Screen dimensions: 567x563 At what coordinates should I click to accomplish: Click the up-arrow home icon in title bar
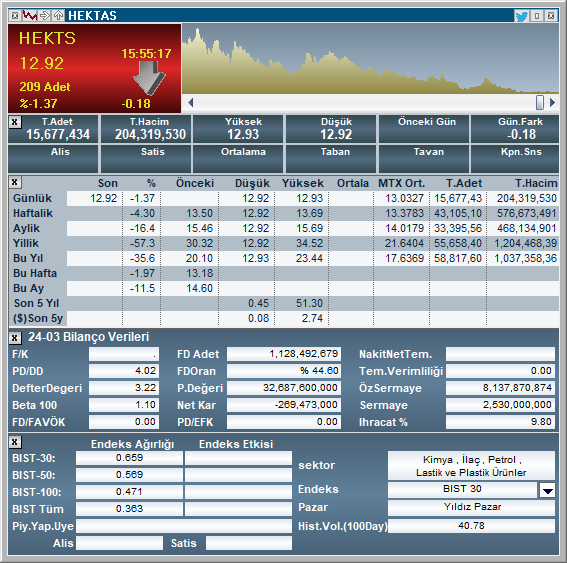tap(58, 16)
